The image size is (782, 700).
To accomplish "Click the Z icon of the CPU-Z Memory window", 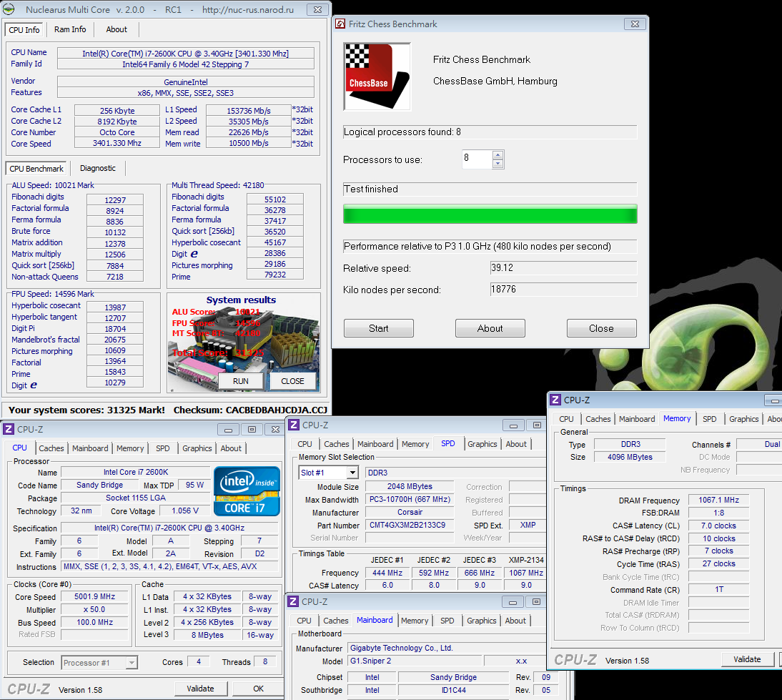I will (555, 400).
